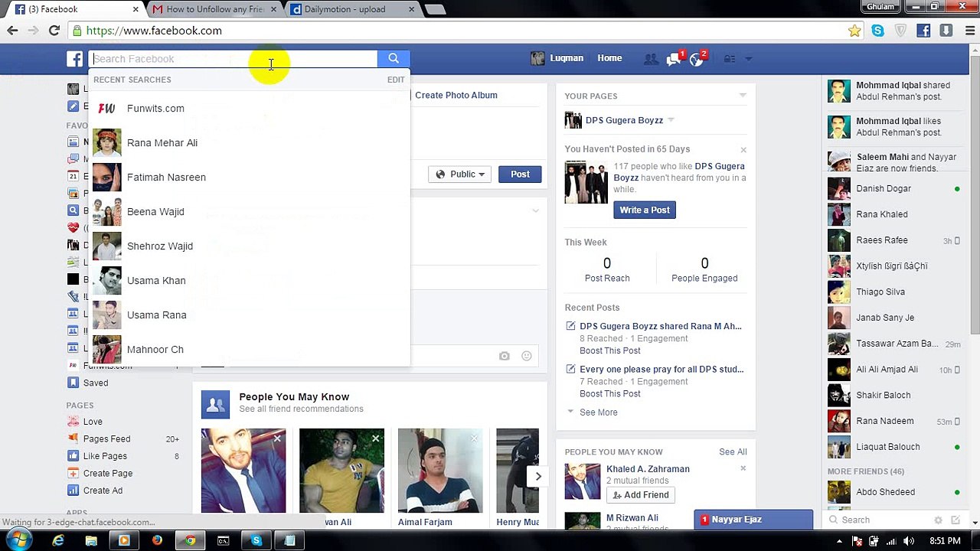Image resolution: width=980 pixels, height=551 pixels.
Task: Click the Saved bookmark icon in sidebar
Action: (x=73, y=383)
